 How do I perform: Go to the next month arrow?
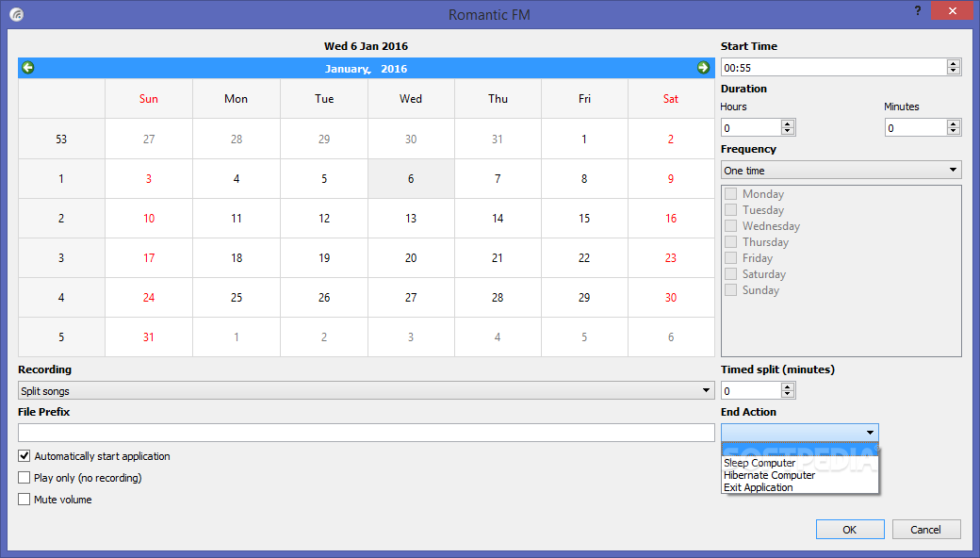coord(703,68)
